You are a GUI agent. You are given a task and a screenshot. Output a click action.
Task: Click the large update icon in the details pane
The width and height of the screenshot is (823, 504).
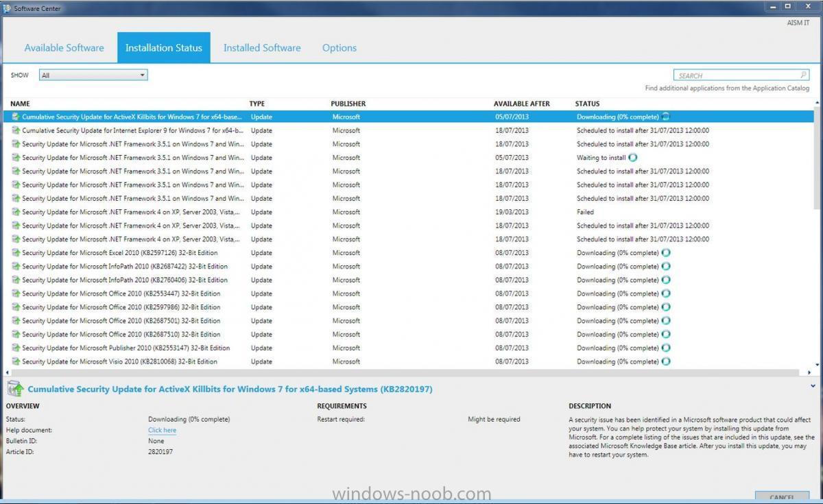15,389
